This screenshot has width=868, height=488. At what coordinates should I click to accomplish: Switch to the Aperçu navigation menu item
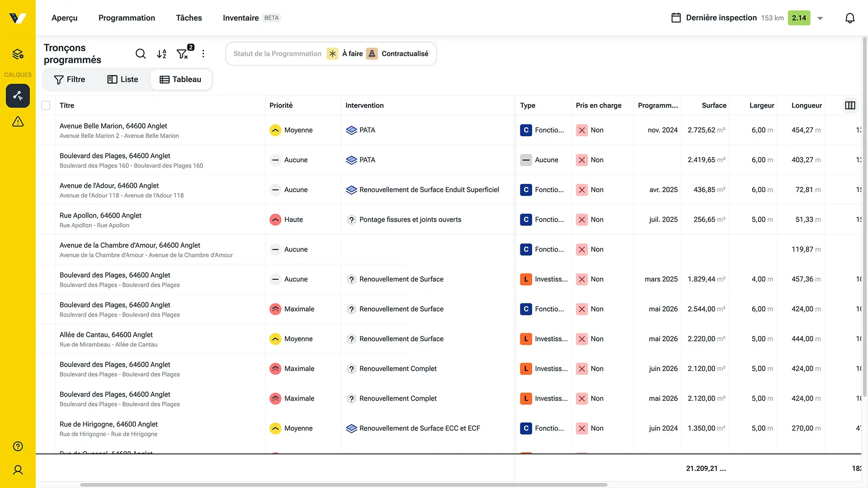point(64,17)
